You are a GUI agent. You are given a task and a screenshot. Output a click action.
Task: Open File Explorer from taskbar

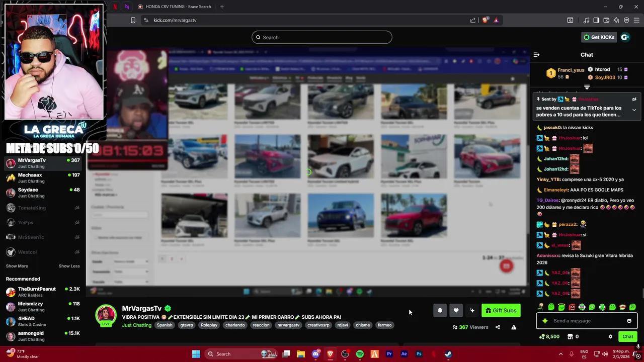[x=301, y=354]
